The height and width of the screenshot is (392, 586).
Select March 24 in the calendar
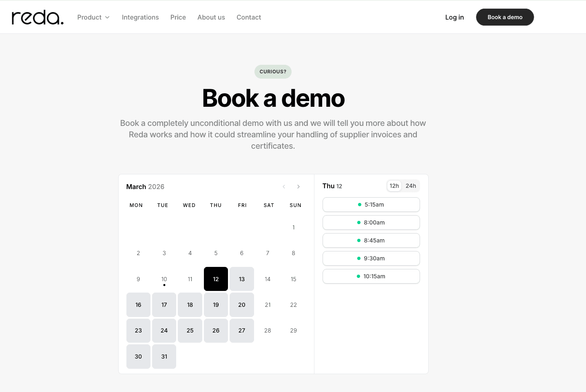coord(164,330)
